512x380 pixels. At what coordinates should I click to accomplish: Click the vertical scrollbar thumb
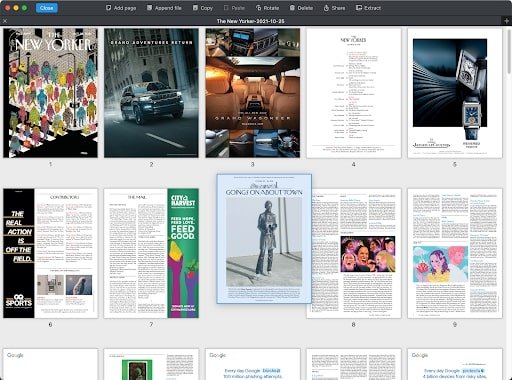(x=509, y=50)
